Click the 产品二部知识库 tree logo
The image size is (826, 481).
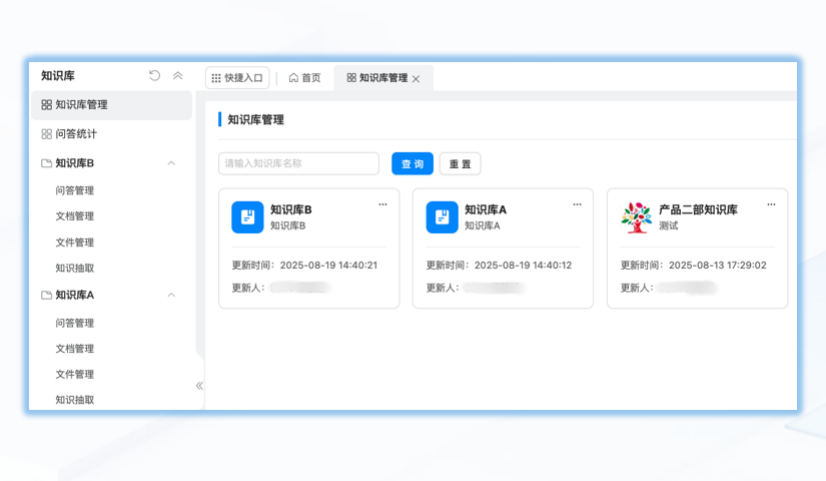click(636, 217)
